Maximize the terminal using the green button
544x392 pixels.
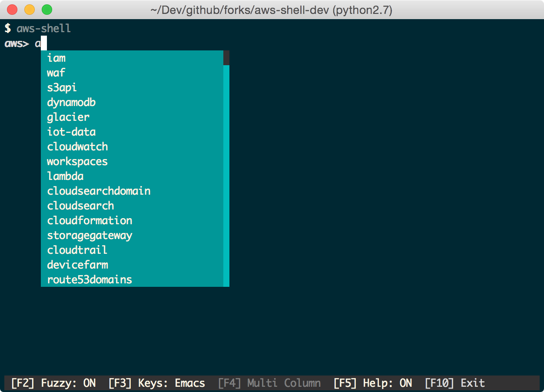point(46,9)
